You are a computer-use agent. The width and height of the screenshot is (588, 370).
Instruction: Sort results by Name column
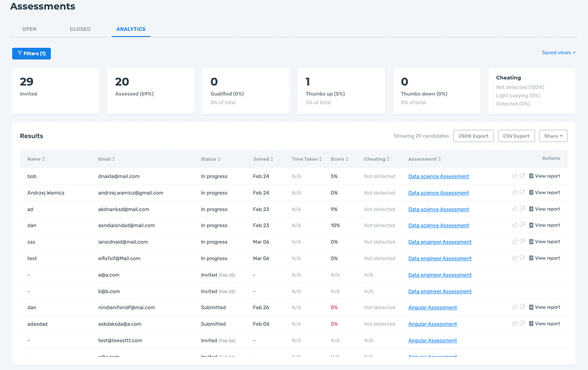point(36,159)
